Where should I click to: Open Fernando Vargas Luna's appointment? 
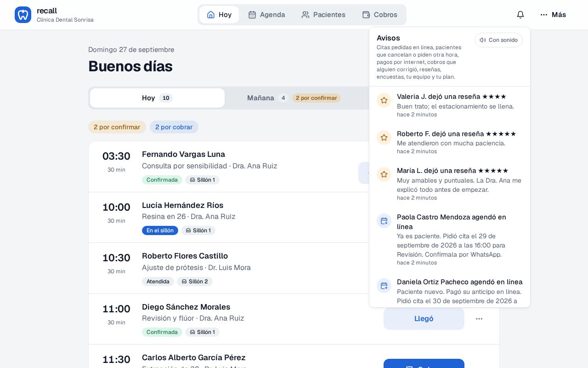(183, 154)
